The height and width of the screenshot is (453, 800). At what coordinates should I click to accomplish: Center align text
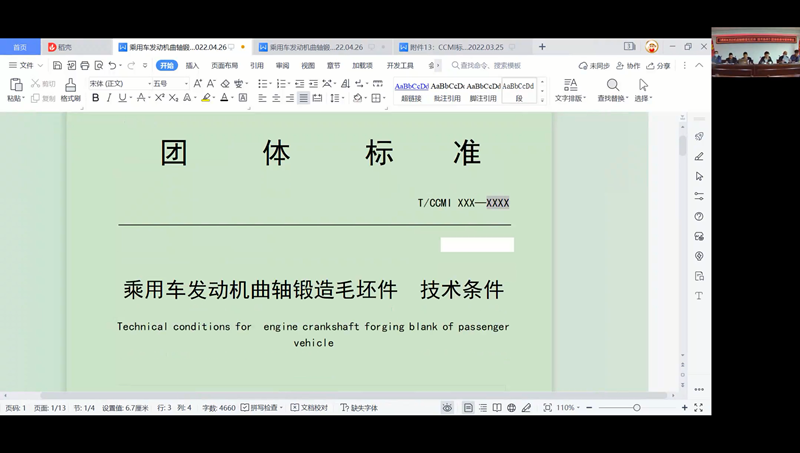click(276, 98)
